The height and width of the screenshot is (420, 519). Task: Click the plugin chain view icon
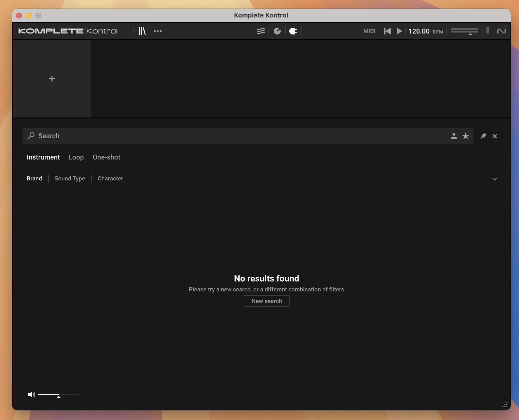click(x=260, y=30)
